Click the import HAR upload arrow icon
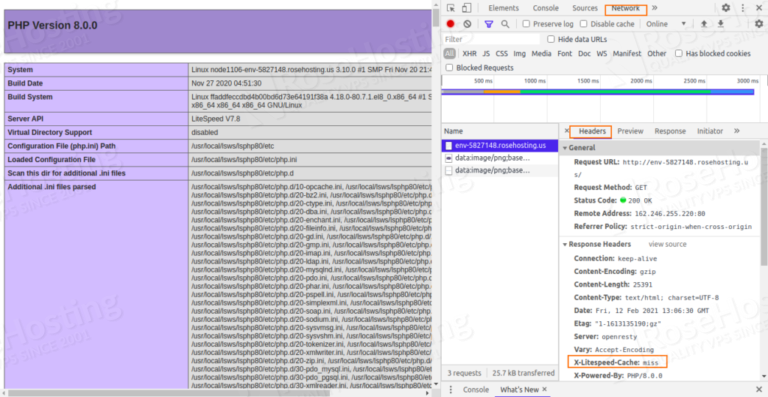 coord(704,24)
